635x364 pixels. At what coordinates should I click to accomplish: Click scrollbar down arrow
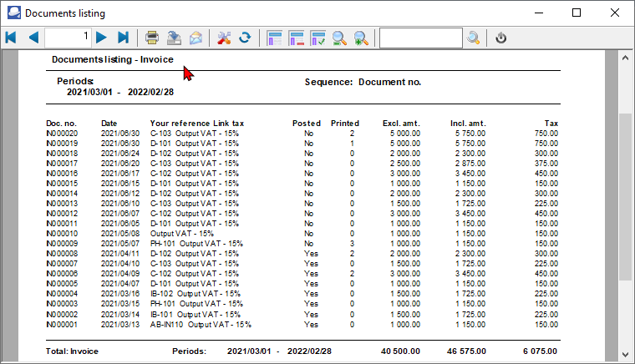[625, 355]
